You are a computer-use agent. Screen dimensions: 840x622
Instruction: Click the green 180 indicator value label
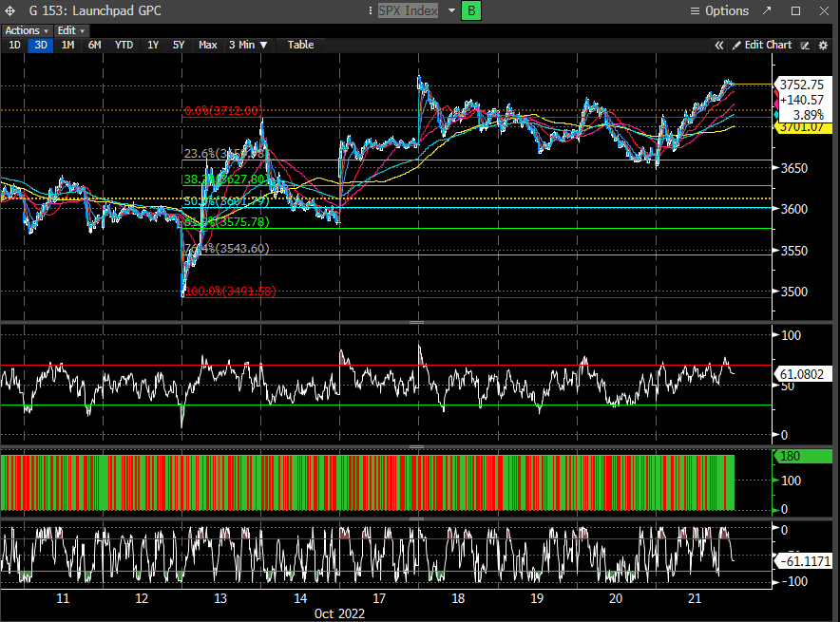[802, 456]
